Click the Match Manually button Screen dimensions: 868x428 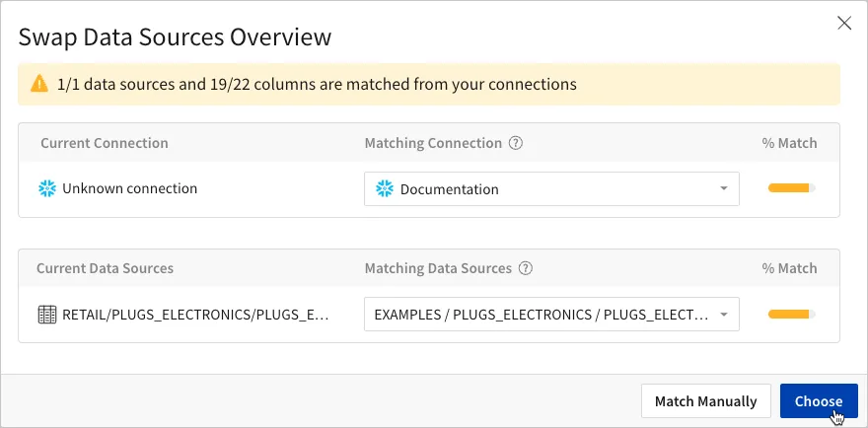tap(706, 400)
